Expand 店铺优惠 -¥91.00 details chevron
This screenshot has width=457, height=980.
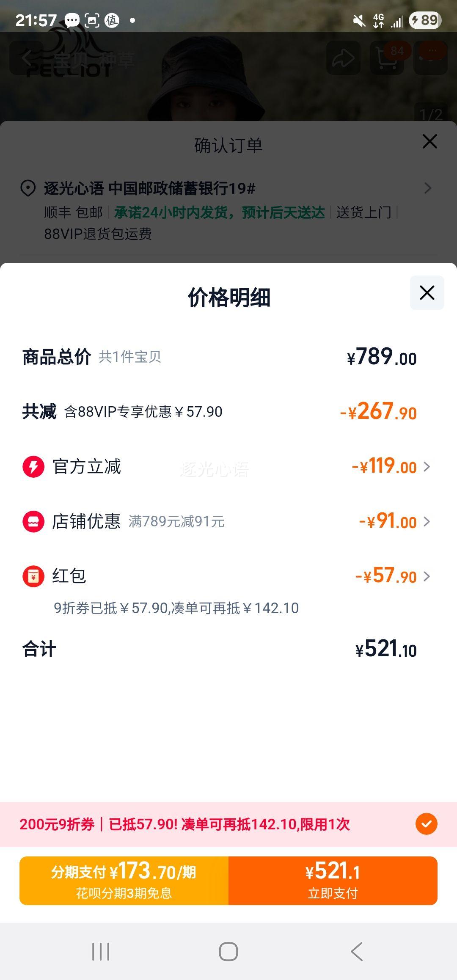[427, 521]
